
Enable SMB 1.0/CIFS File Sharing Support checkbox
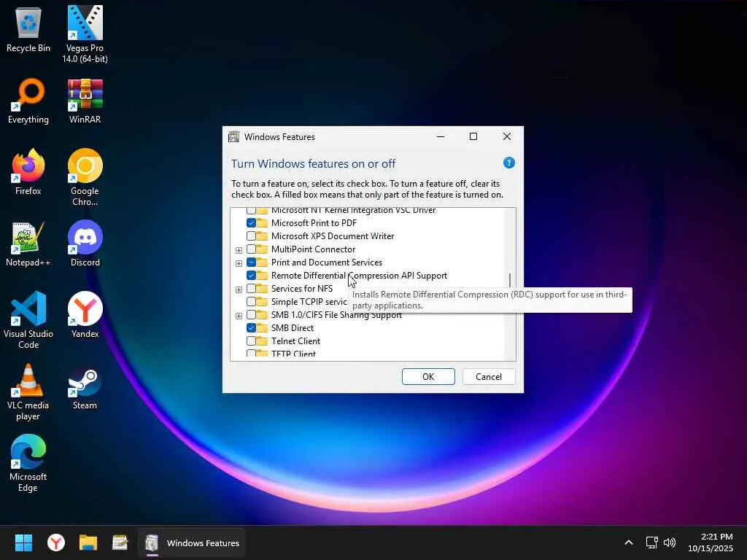(251, 315)
